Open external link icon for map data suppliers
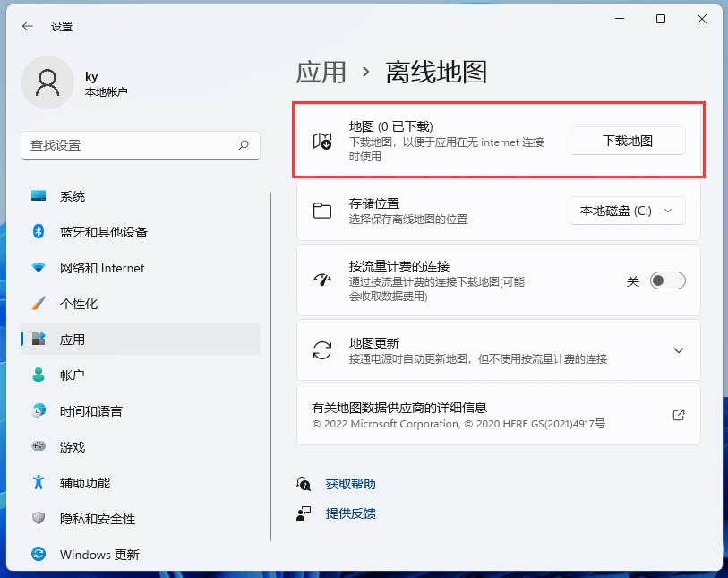The height and width of the screenshot is (578, 728). pyautogui.click(x=678, y=415)
